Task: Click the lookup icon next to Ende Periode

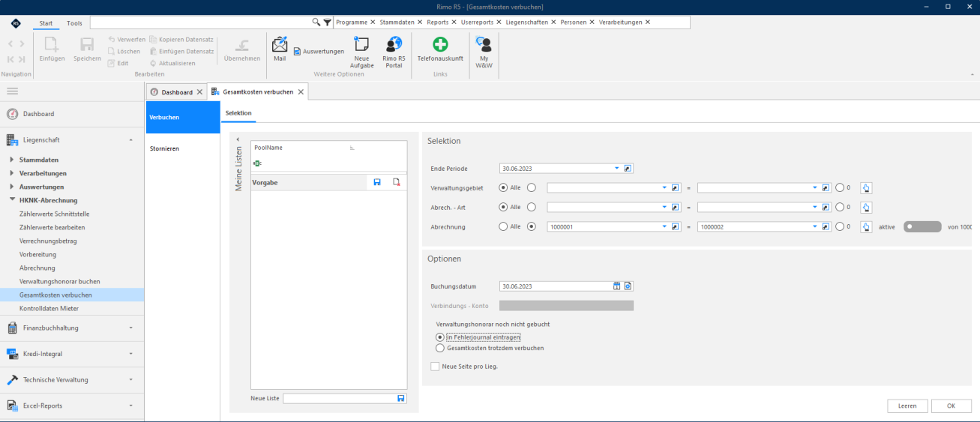Action: pos(628,169)
